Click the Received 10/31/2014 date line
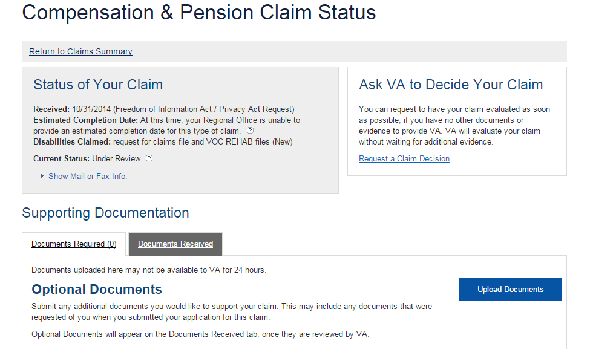This screenshot has width=593, height=364. (163, 109)
